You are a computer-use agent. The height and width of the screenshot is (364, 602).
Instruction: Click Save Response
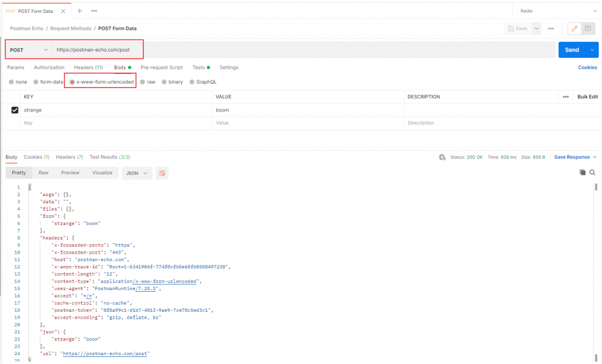tap(571, 157)
